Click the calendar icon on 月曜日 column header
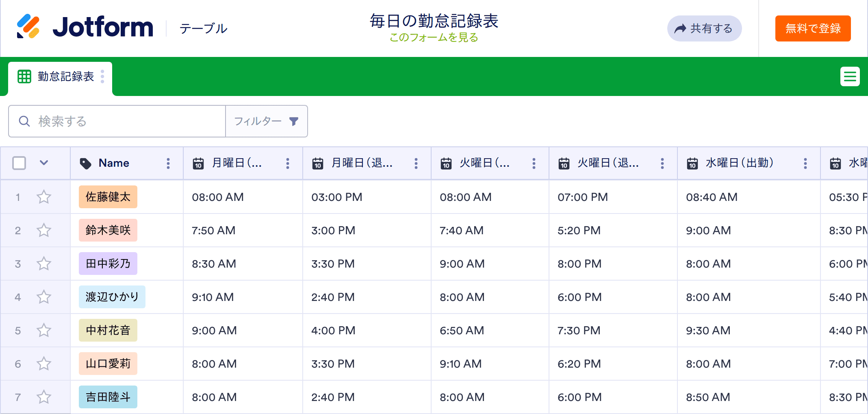 tap(198, 163)
